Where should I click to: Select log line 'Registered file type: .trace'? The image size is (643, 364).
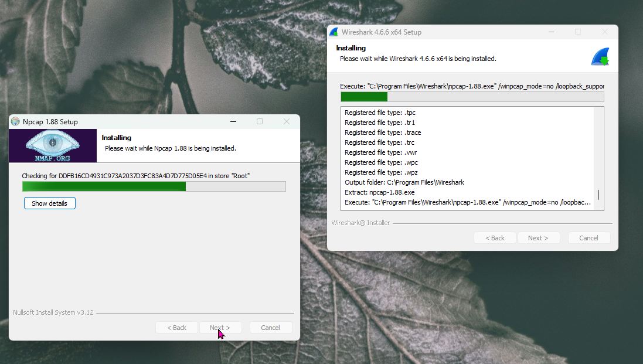pyautogui.click(x=383, y=132)
